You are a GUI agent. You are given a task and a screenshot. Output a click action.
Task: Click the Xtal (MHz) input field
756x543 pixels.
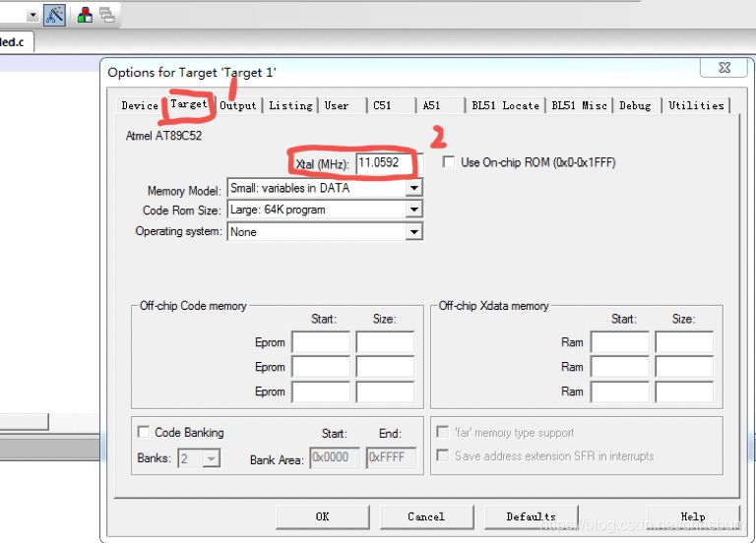pos(390,163)
